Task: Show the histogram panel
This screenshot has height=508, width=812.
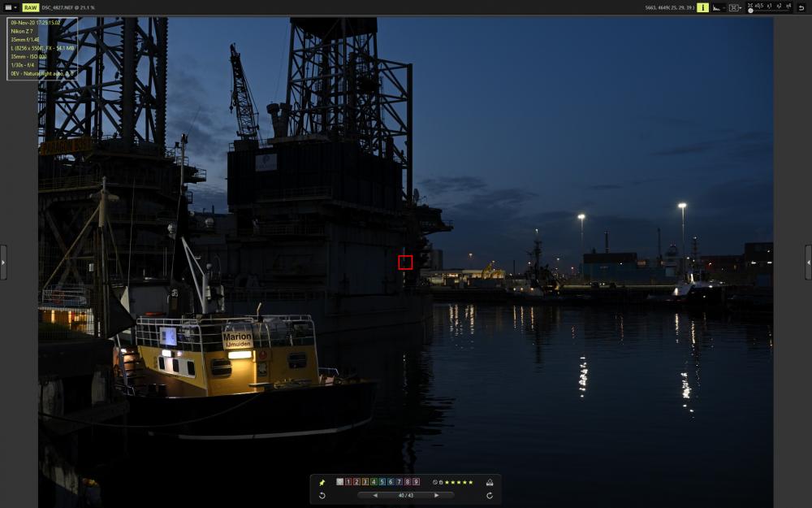Action: coord(718,8)
